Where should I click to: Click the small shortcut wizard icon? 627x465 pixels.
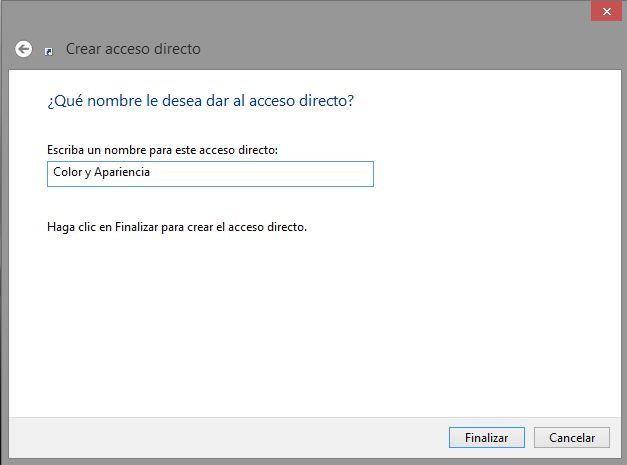(x=49, y=52)
